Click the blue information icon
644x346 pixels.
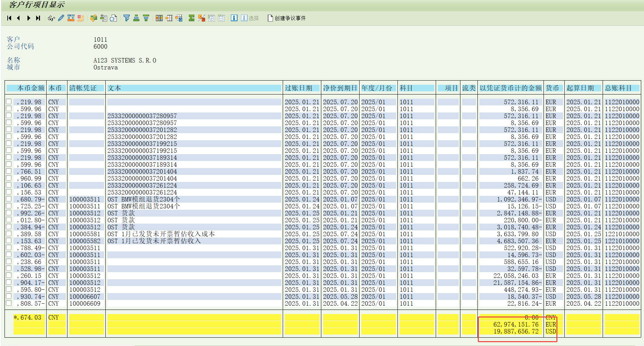(234, 18)
